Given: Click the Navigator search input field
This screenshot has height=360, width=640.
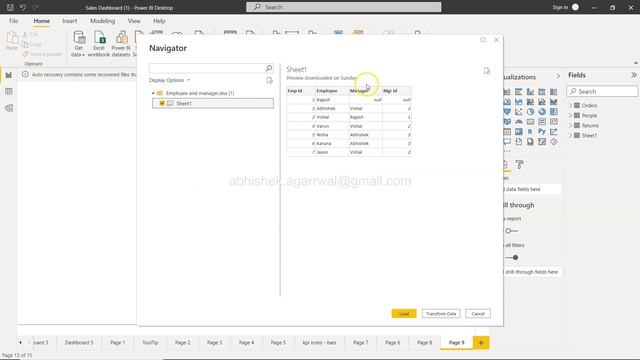Looking at the screenshot, I should (x=207, y=68).
